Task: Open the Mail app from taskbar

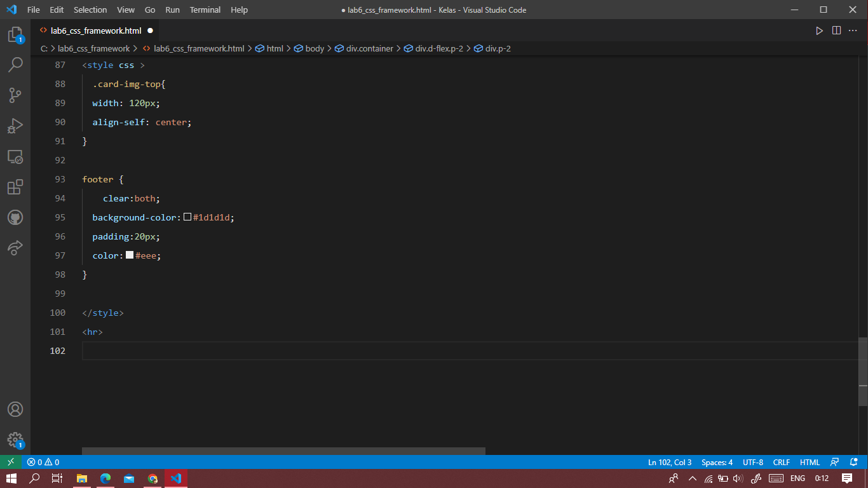Action: [129, 478]
